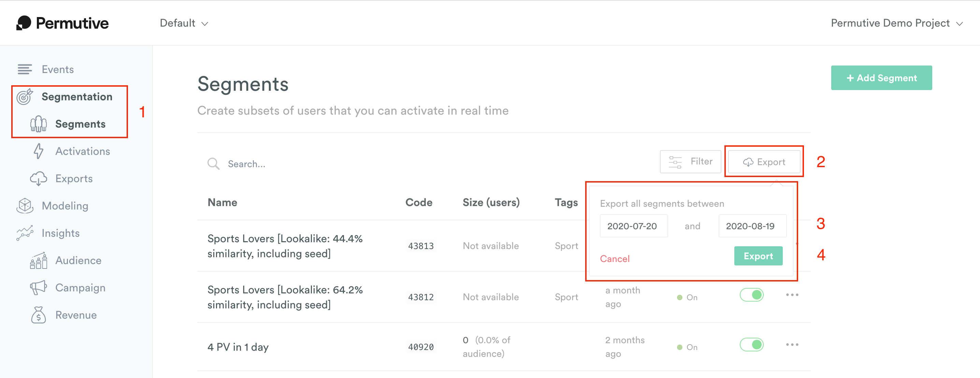980x378 pixels.
Task: Click 'a month ago' timestamp
Action: click(622, 297)
